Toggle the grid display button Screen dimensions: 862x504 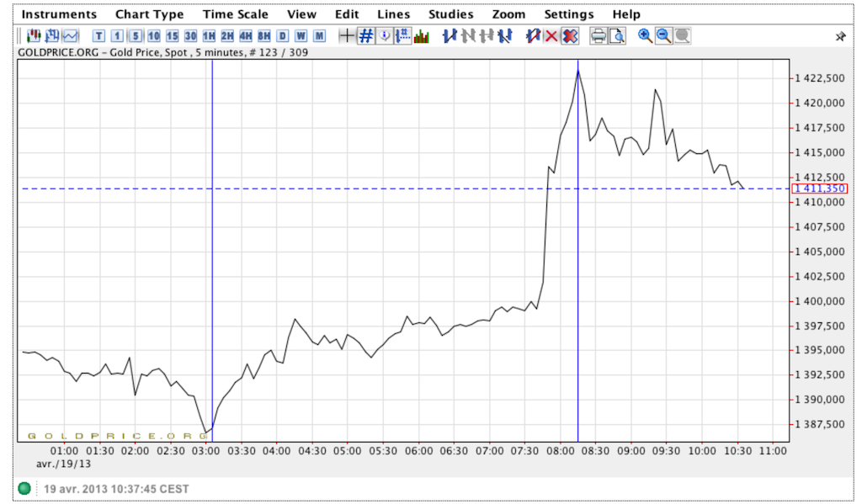tap(366, 36)
